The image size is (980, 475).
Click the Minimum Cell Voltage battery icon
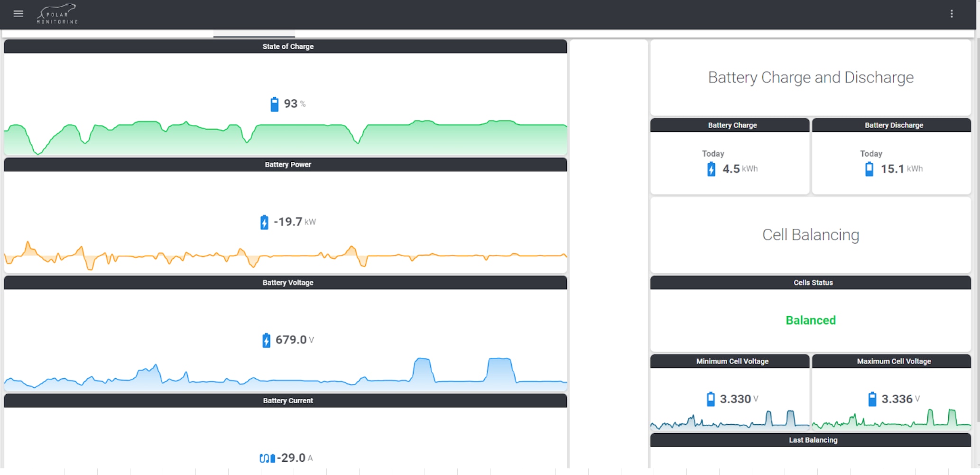tap(711, 399)
